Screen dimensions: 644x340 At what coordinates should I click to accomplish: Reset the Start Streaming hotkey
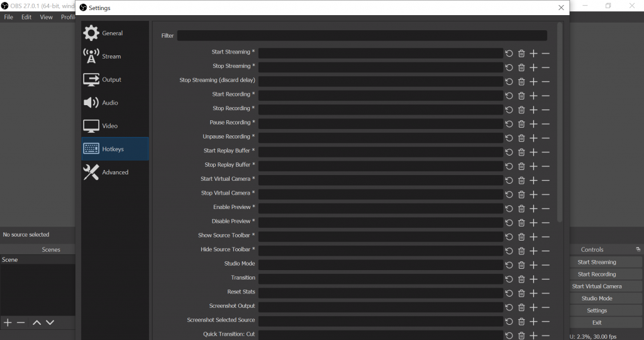tap(509, 54)
